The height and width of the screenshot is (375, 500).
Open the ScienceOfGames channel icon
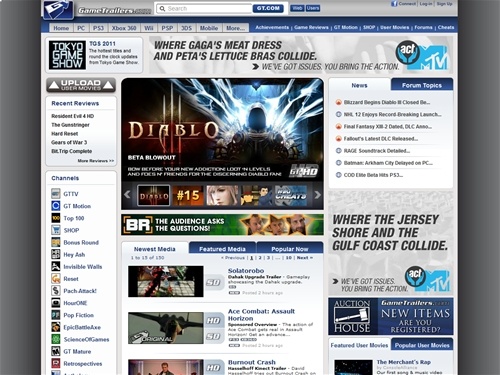[x=56, y=339]
